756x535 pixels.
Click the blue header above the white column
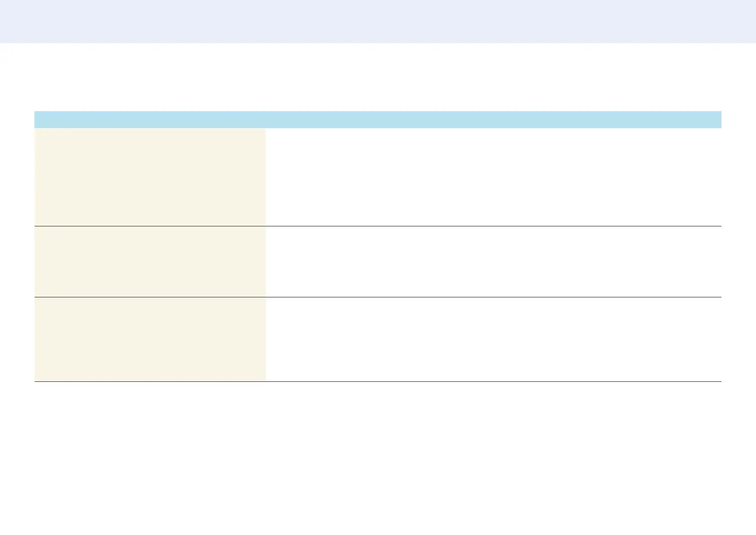point(493,119)
